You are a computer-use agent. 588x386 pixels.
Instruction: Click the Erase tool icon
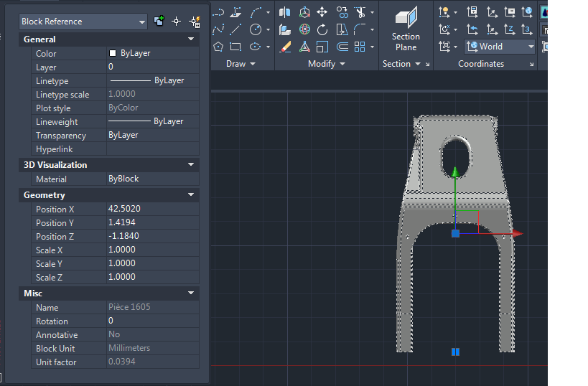coord(285,47)
